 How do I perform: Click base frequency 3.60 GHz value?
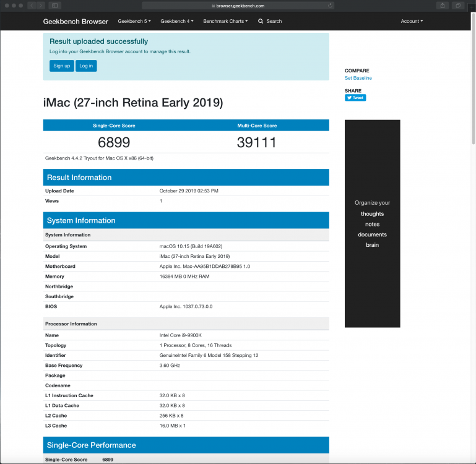(170, 365)
